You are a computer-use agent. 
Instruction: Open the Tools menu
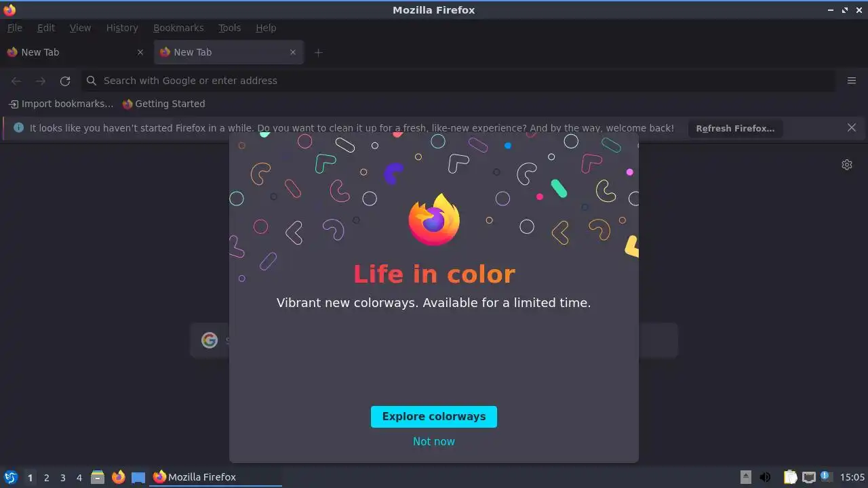coord(229,28)
